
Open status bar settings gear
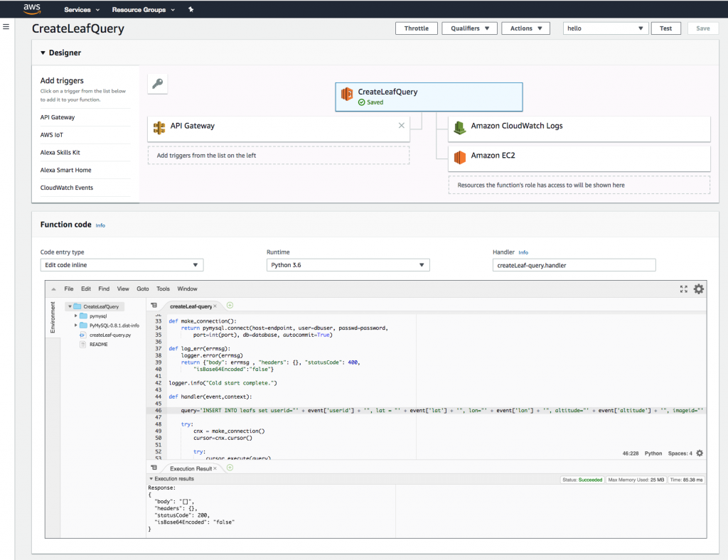click(700, 453)
